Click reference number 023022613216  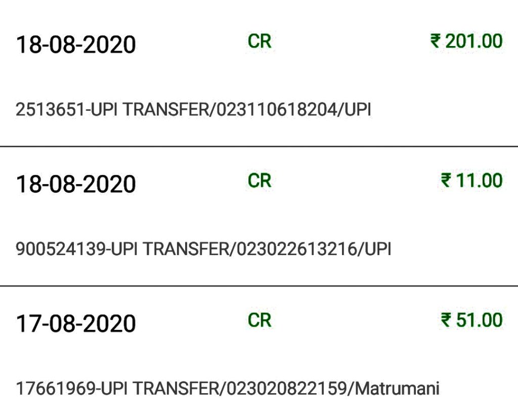[x=298, y=249]
